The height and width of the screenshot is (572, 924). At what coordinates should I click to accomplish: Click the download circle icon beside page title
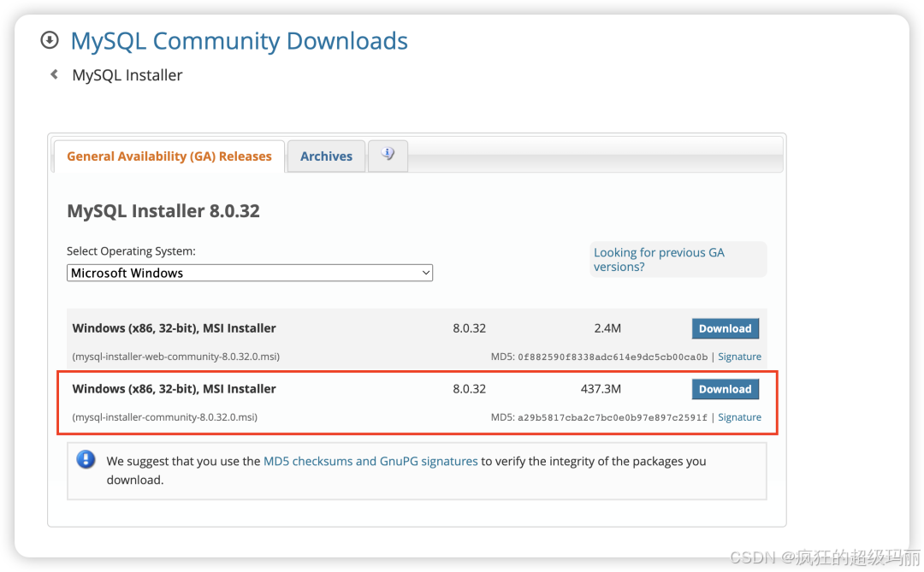pos(50,40)
